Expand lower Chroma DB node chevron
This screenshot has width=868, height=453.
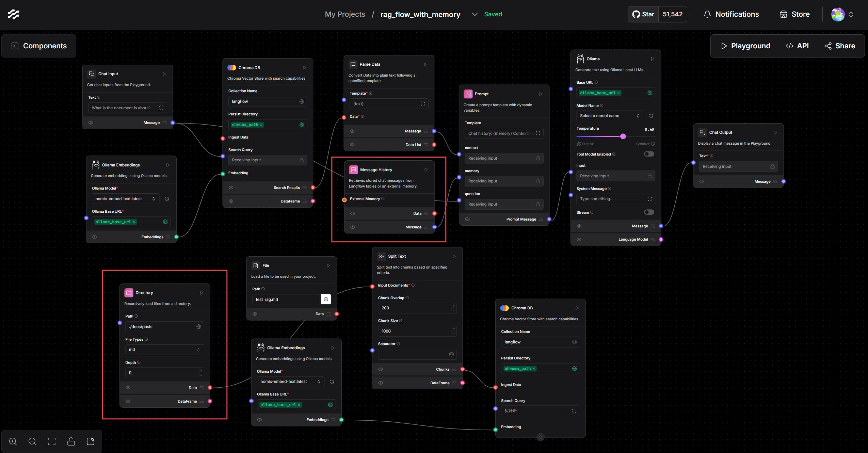[x=541, y=437]
